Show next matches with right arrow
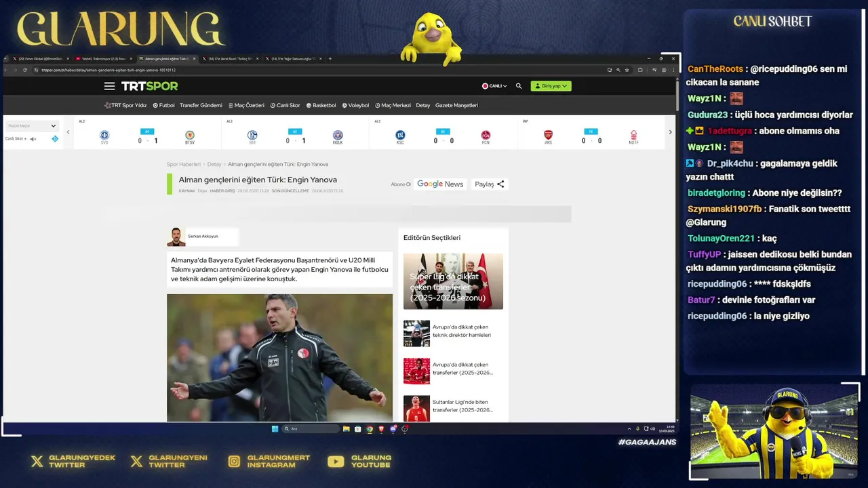Screen dimensions: 868x488 click(x=670, y=132)
